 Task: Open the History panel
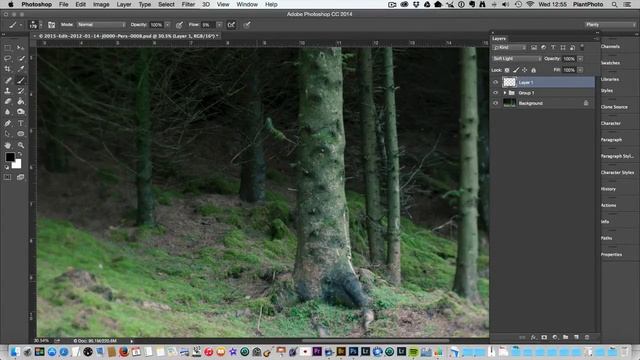coord(608,189)
